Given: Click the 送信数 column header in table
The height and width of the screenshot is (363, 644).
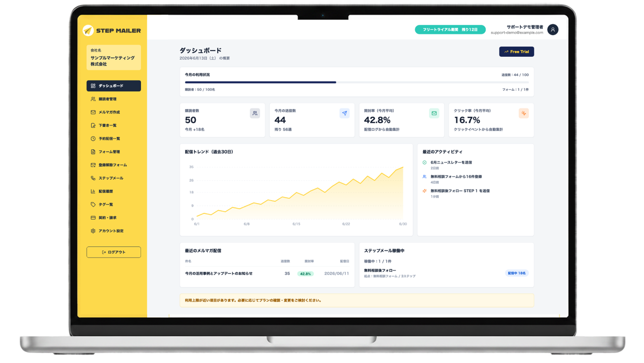Looking at the screenshot, I should (x=285, y=261).
